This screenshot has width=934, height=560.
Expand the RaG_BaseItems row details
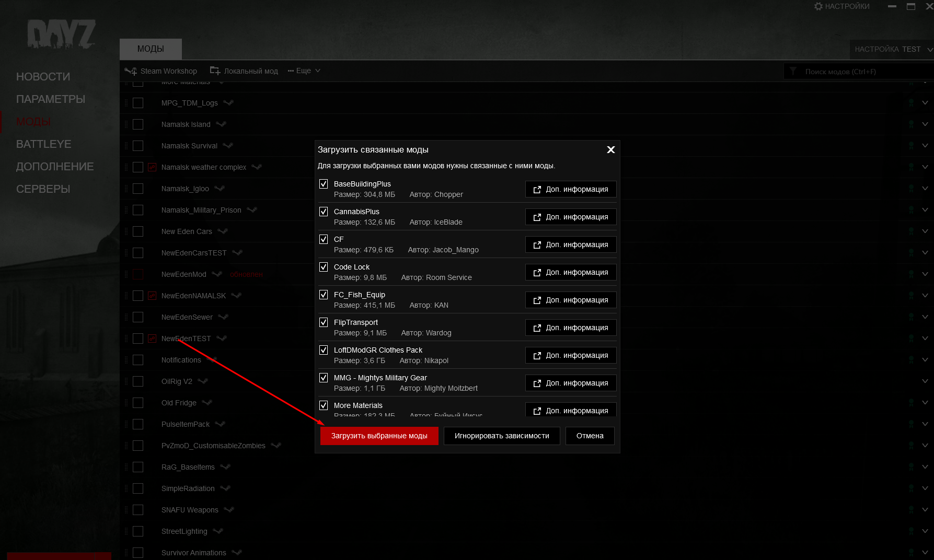pos(925,467)
